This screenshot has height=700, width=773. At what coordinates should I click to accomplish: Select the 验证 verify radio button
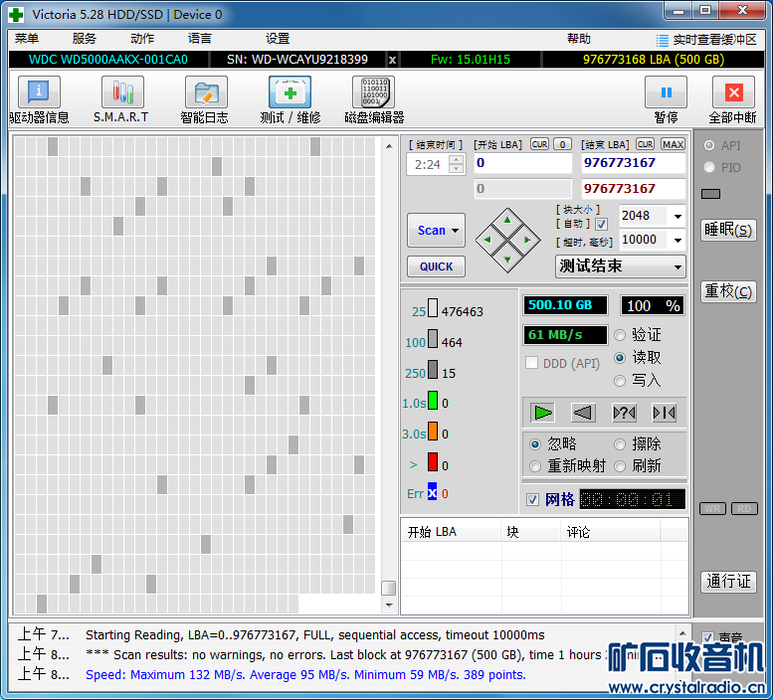(621, 336)
